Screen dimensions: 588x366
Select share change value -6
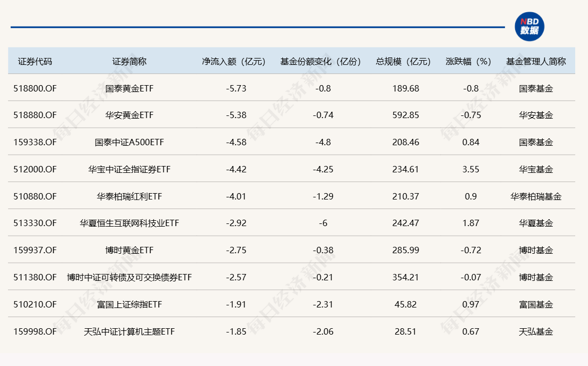click(323, 223)
